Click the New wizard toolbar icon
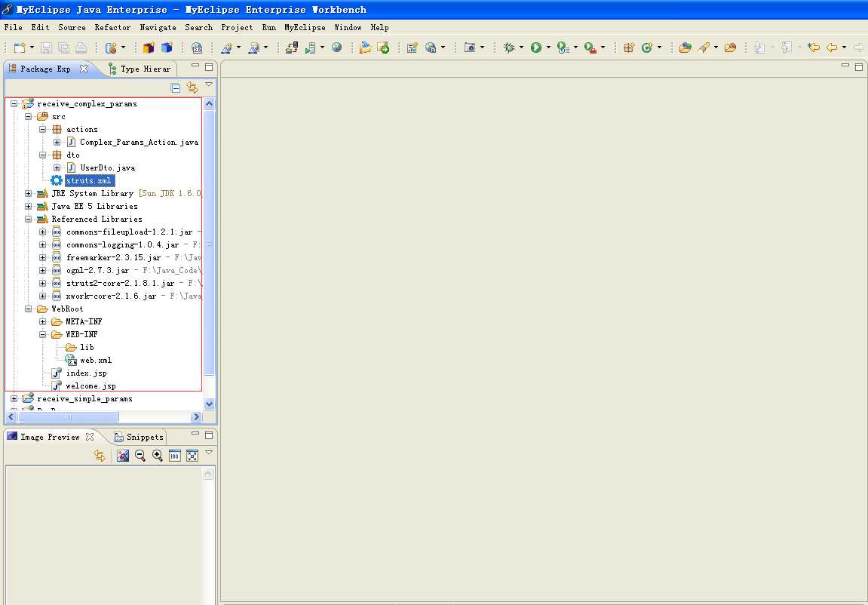Image resolution: width=868 pixels, height=605 pixels. [20, 48]
